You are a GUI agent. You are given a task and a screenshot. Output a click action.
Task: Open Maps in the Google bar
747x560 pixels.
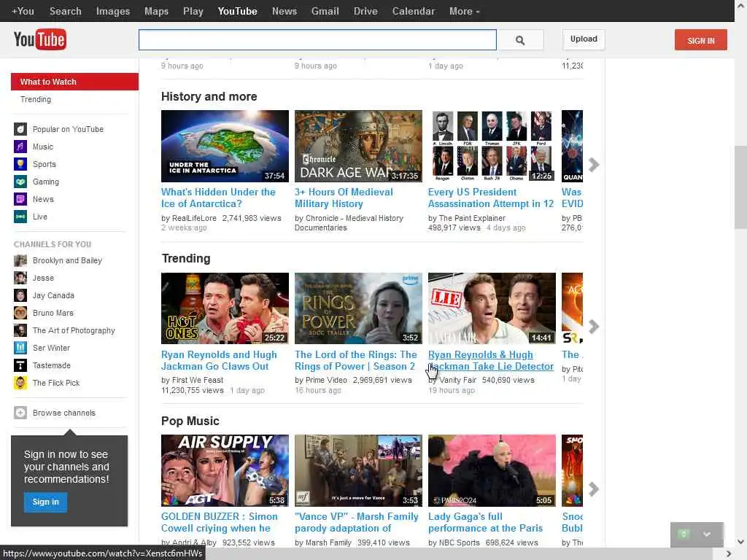(x=156, y=11)
